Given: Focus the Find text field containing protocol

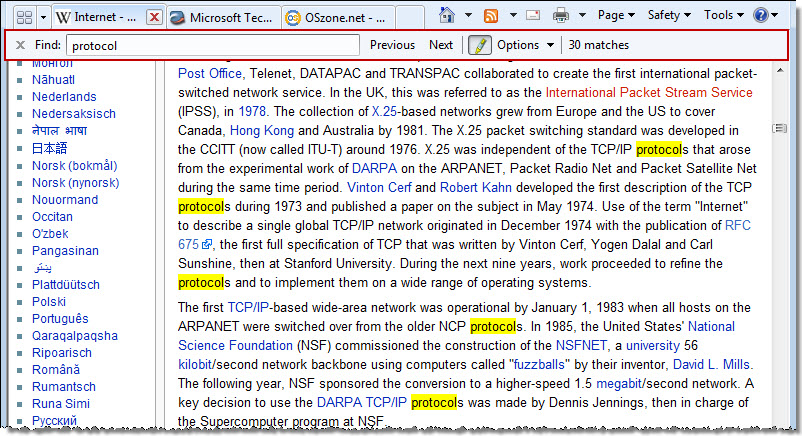Looking at the screenshot, I should (x=213, y=46).
